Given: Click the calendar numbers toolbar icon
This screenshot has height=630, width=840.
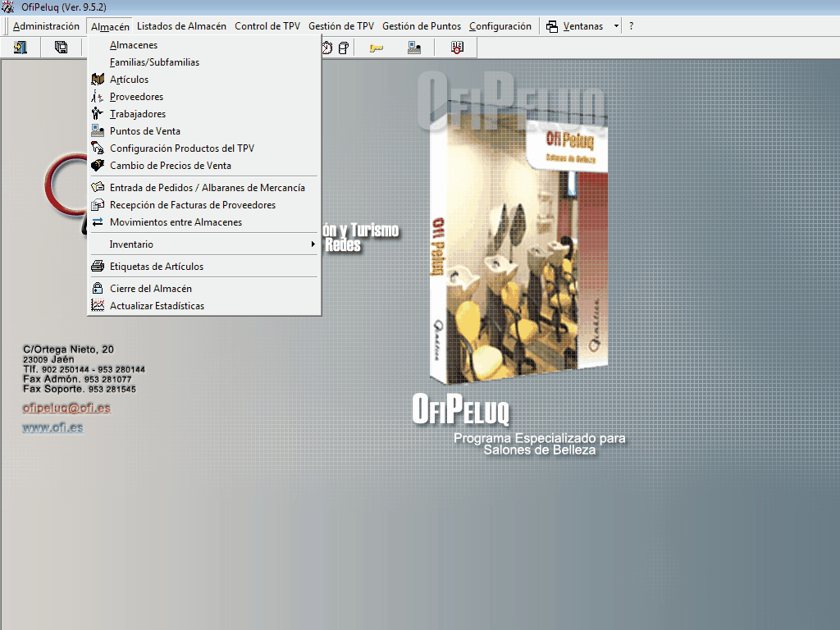Looking at the screenshot, I should (457, 48).
